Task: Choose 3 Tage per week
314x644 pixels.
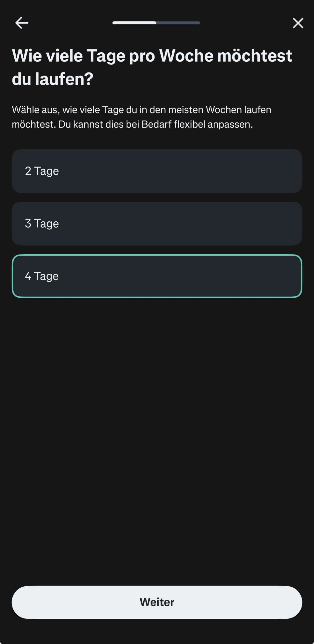Action: (x=157, y=223)
